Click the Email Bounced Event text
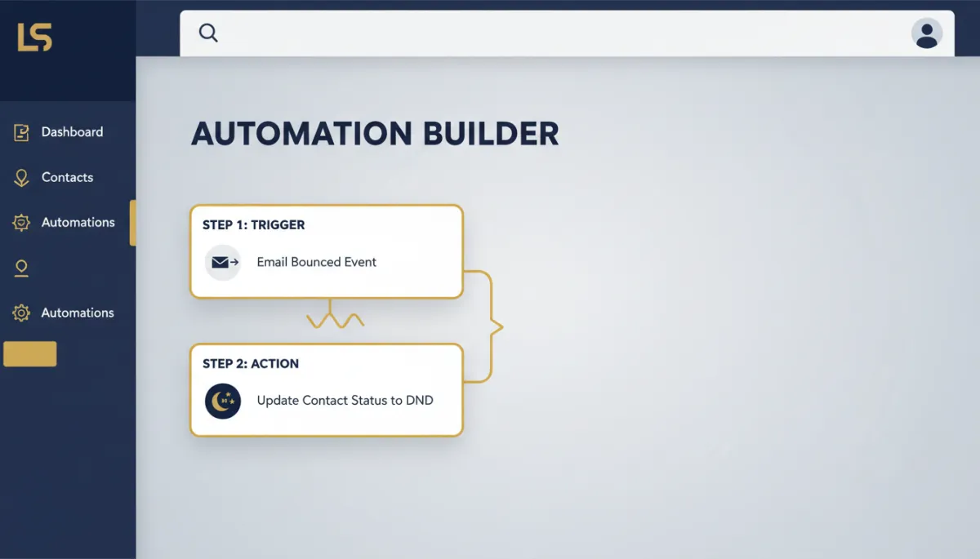The width and height of the screenshot is (980, 559). click(317, 262)
